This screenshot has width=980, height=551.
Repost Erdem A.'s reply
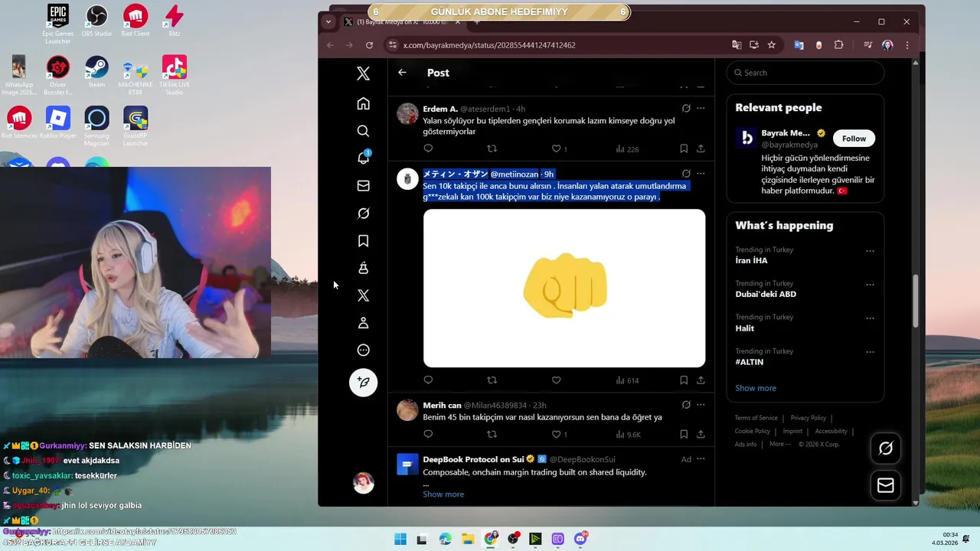492,148
